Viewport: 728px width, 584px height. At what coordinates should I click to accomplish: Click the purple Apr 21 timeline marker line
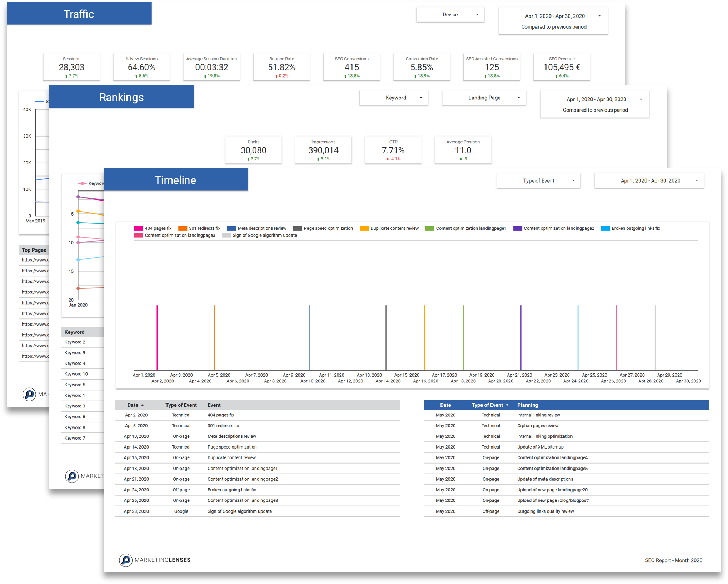(x=521, y=337)
